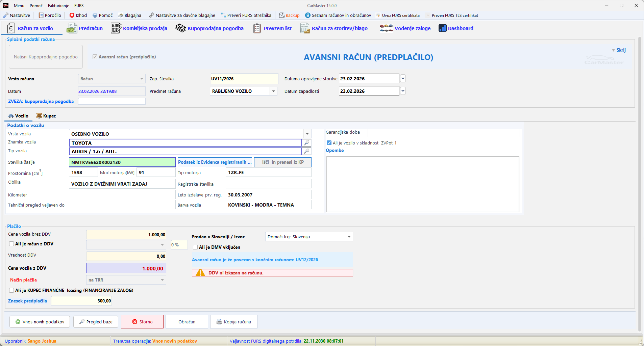Tick Ali je DMV vključen checkbox
Screen dimensions: 644x346
click(195, 247)
